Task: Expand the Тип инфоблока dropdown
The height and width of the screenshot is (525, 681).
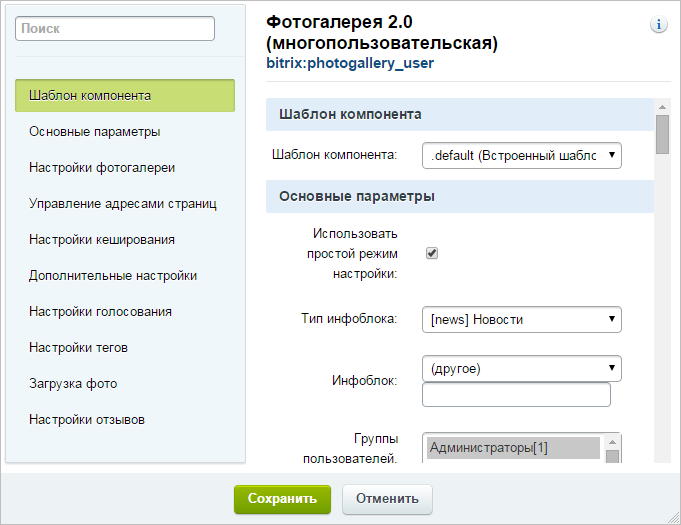Action: [522, 320]
